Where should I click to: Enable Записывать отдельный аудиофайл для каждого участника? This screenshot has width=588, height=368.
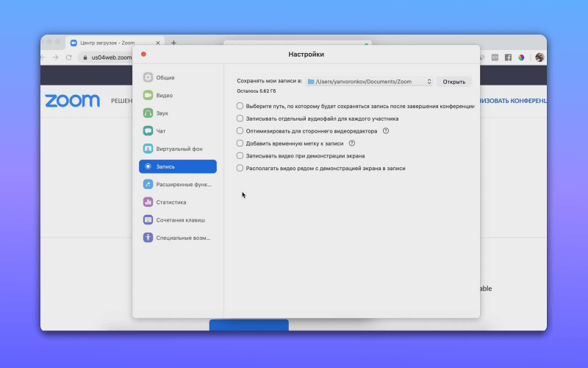pyautogui.click(x=240, y=118)
